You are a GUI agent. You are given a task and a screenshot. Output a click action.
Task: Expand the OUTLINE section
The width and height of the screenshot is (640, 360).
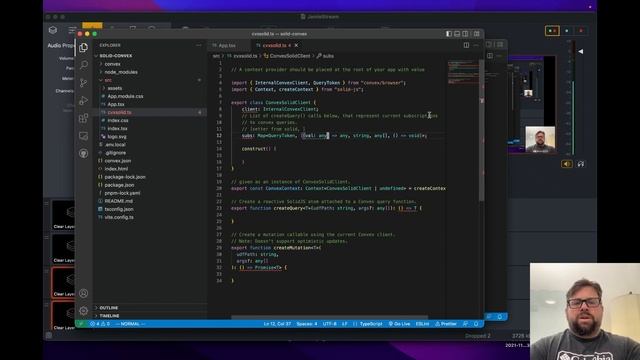109,308
